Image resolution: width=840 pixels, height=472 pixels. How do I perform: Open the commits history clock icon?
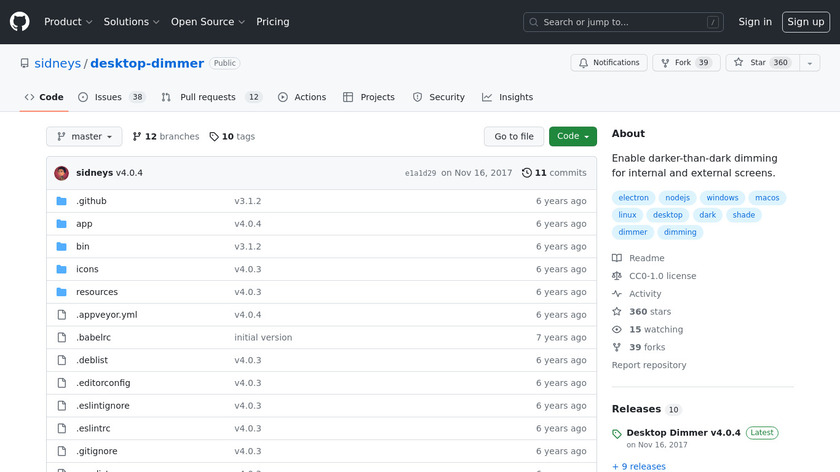tap(527, 173)
